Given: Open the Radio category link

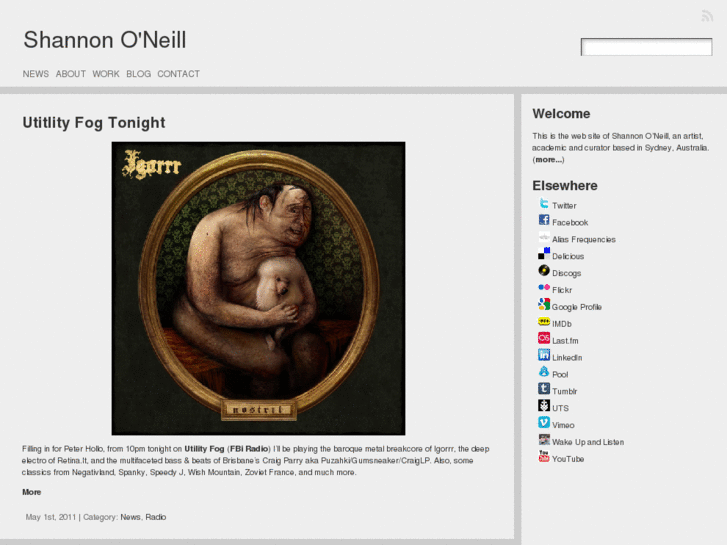Looking at the screenshot, I should click(x=156, y=517).
